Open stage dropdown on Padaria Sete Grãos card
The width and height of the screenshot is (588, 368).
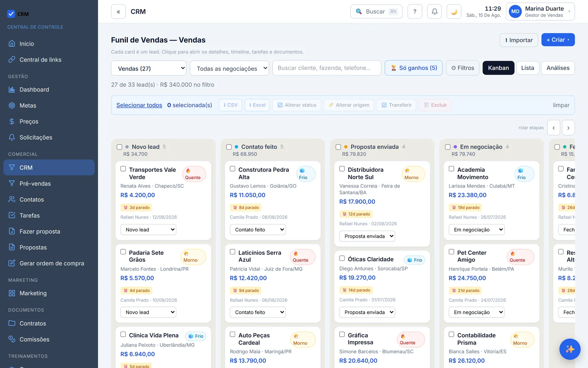point(148,312)
